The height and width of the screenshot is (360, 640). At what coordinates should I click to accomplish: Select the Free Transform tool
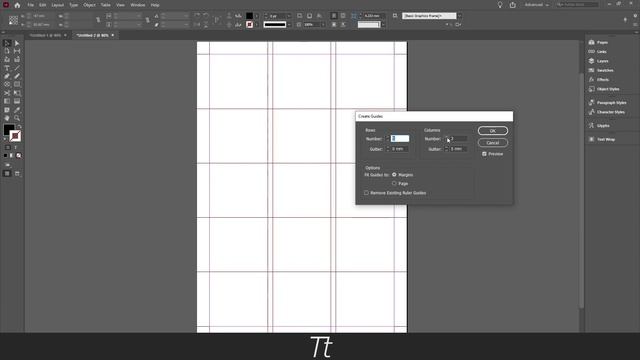tap(17, 93)
